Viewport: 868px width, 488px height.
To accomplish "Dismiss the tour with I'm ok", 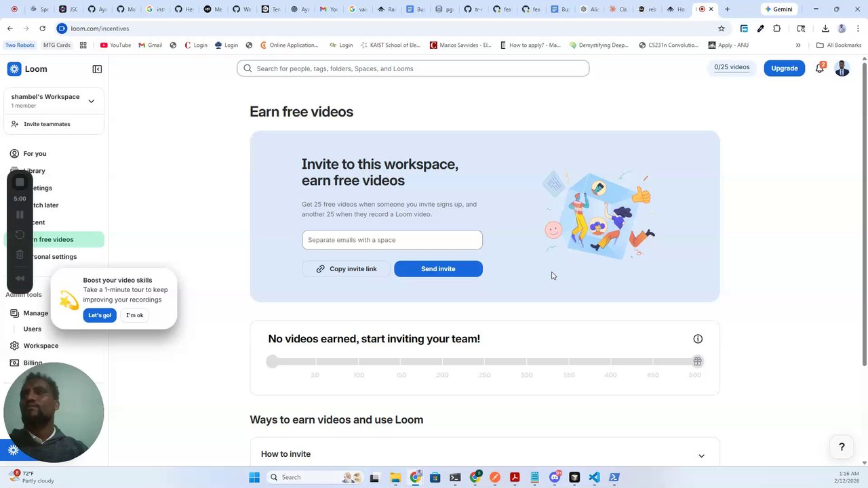I will pyautogui.click(x=135, y=315).
